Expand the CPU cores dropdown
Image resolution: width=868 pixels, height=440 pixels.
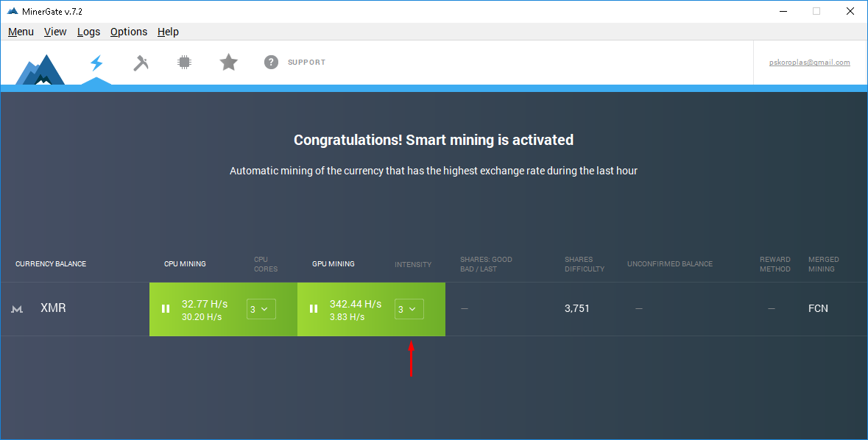point(261,309)
